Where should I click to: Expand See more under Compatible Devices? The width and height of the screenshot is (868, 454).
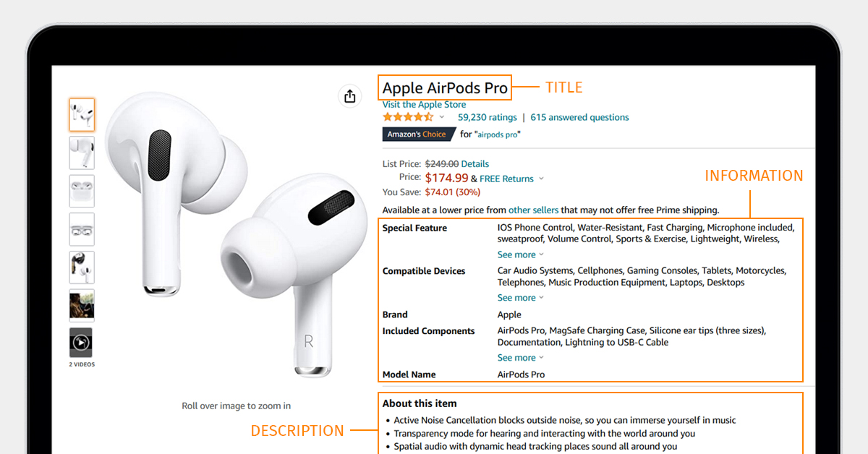pyautogui.click(x=521, y=298)
